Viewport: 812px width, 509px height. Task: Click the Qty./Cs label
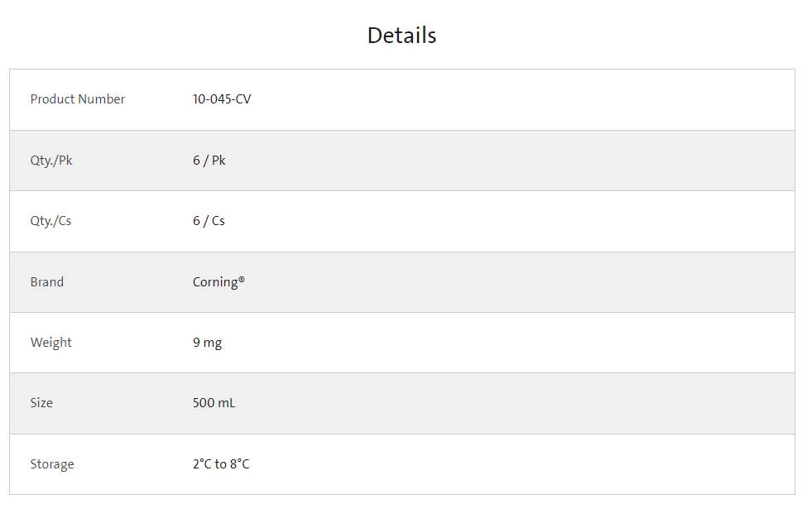click(x=50, y=221)
